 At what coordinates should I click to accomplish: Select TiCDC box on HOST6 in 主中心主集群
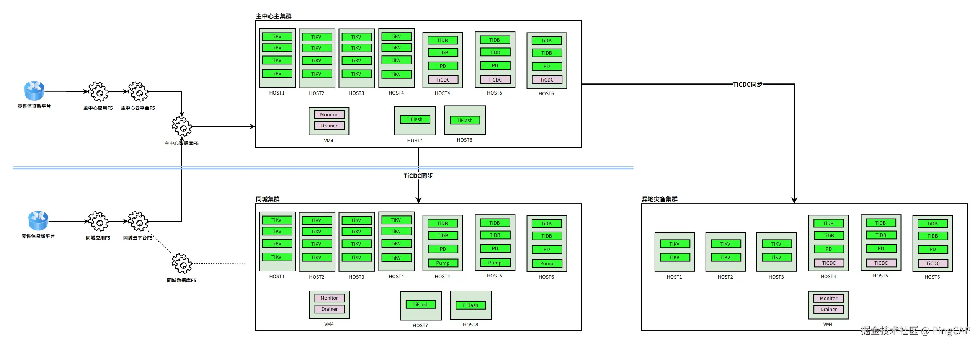click(547, 80)
